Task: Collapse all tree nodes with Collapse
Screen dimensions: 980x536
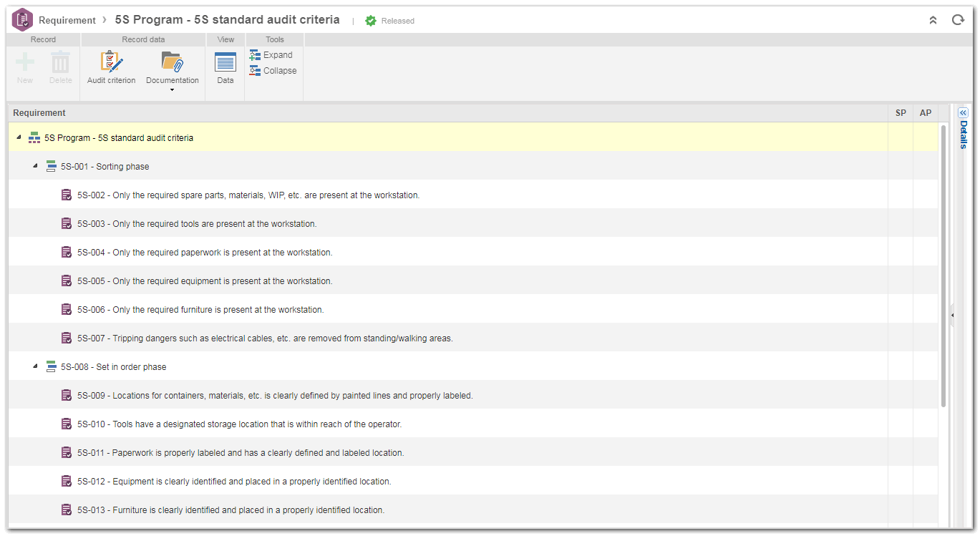Action: click(273, 71)
